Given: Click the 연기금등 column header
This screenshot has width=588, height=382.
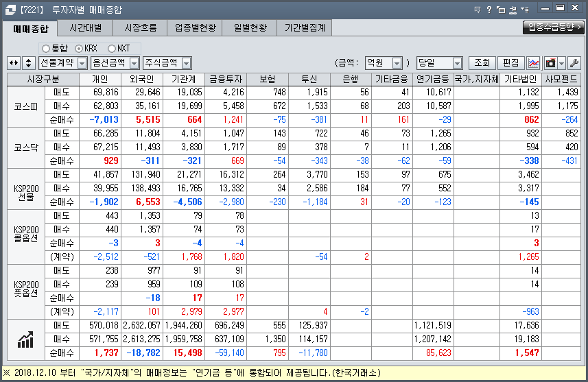Looking at the screenshot, I should [433, 79].
